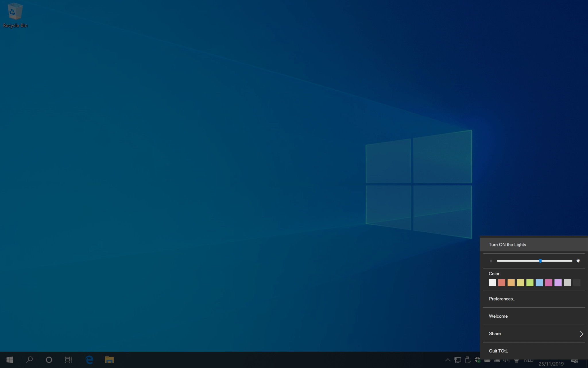Open Cortana from the taskbar
The image size is (588, 368).
[x=49, y=360]
